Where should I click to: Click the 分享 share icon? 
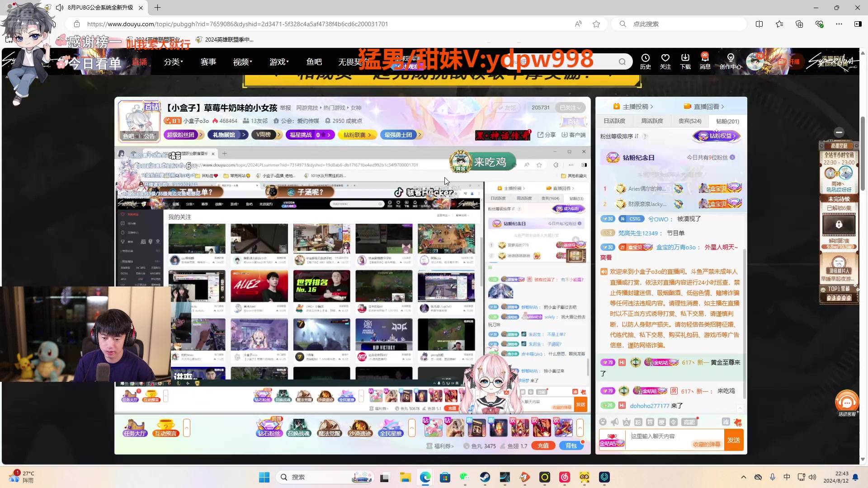pos(547,135)
